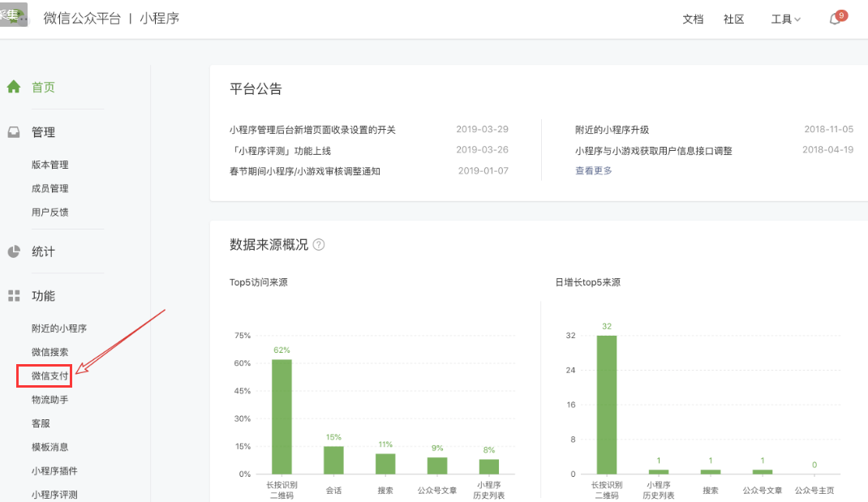
Task: Click the account avatar in top-left corner
Action: tap(13, 15)
